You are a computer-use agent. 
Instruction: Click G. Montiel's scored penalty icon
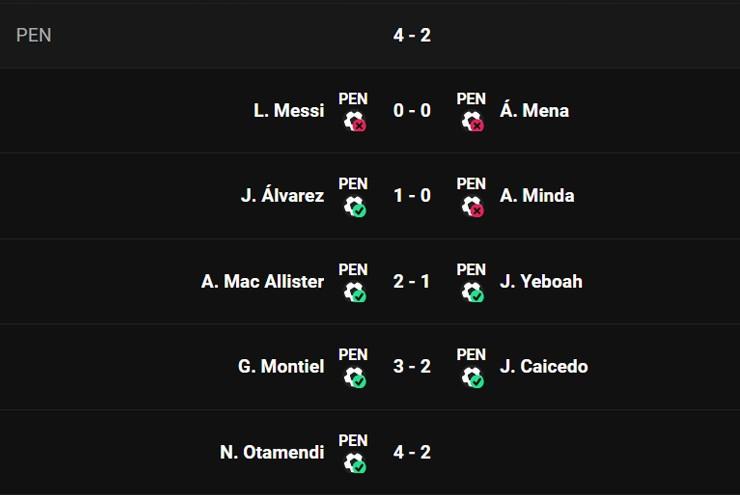tap(354, 377)
